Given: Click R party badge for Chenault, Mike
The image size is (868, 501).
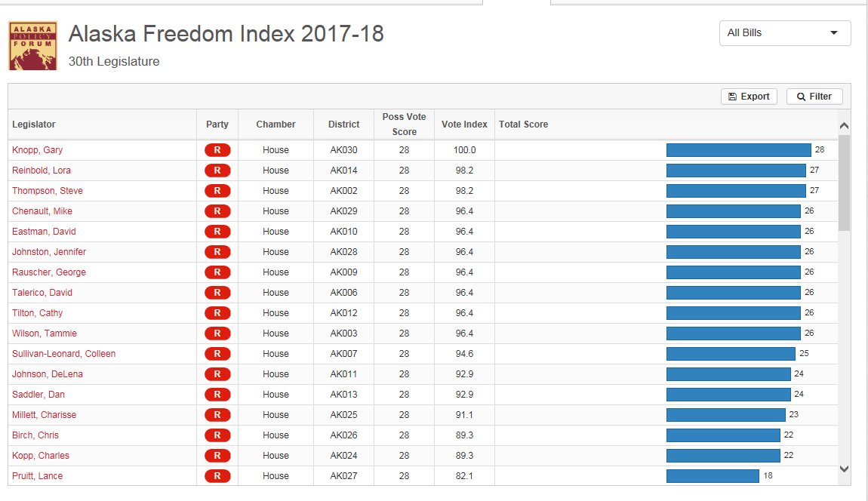Looking at the screenshot, I should tap(217, 211).
